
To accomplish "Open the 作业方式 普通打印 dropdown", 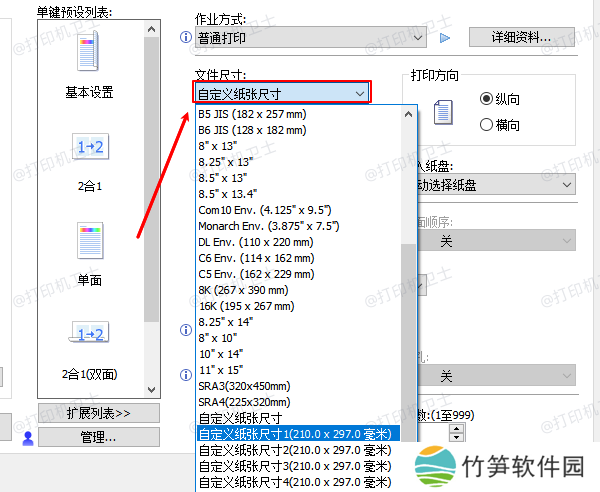I will point(312,38).
